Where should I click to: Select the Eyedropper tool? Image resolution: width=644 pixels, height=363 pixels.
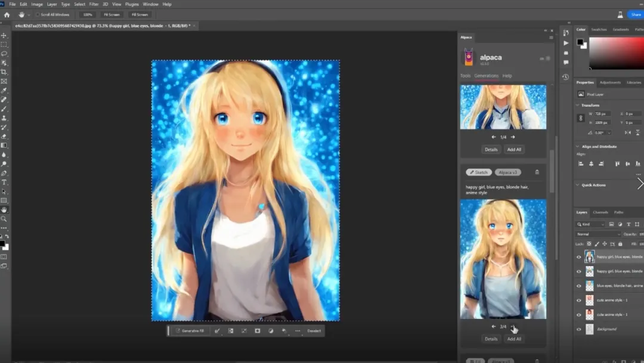coord(4,91)
